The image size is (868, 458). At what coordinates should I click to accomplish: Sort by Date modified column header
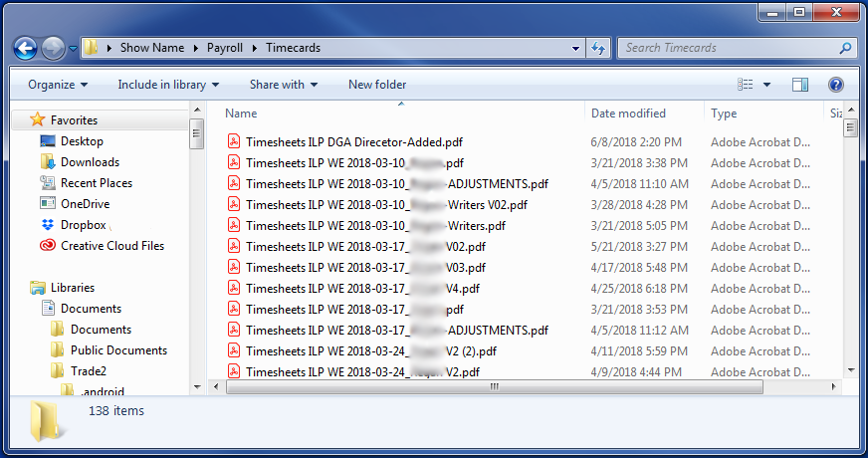pyautogui.click(x=628, y=114)
